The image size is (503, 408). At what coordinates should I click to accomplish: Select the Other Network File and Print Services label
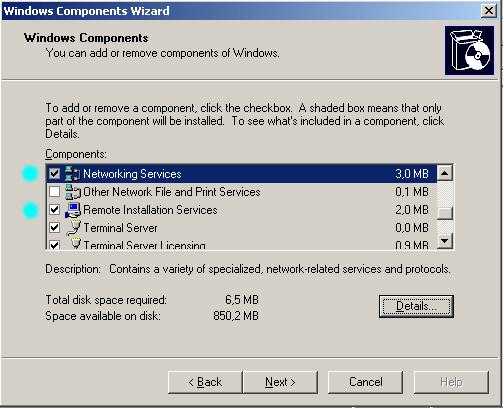tap(172, 192)
